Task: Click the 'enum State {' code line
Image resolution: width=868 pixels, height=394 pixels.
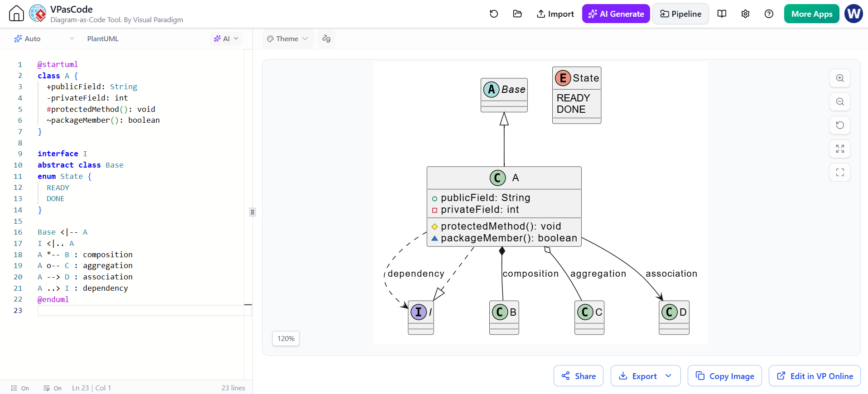Action: (x=65, y=176)
